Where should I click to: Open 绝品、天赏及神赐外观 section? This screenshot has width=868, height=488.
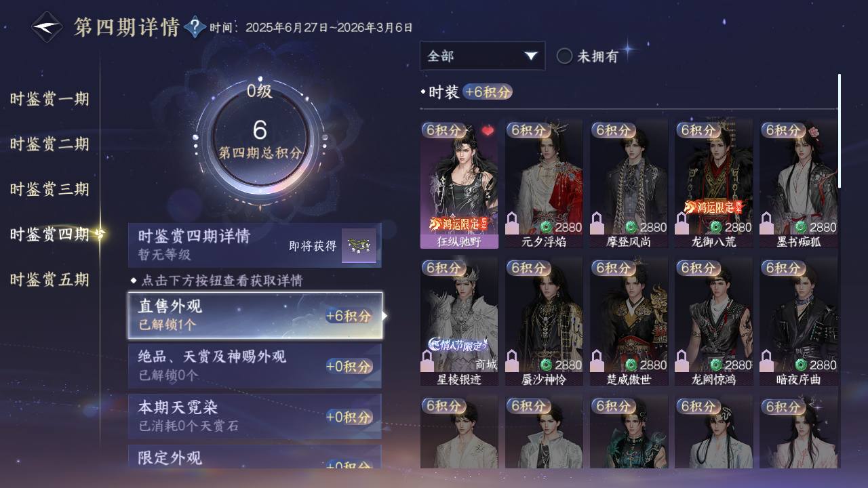pyautogui.click(x=255, y=366)
